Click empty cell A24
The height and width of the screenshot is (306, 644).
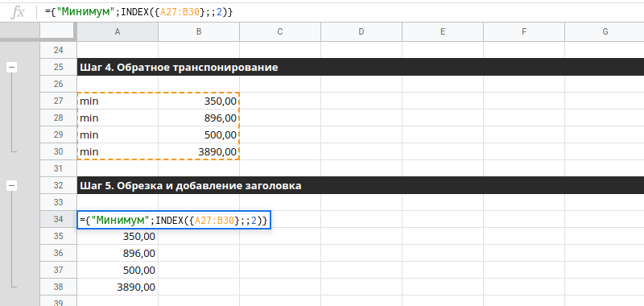tap(118, 50)
